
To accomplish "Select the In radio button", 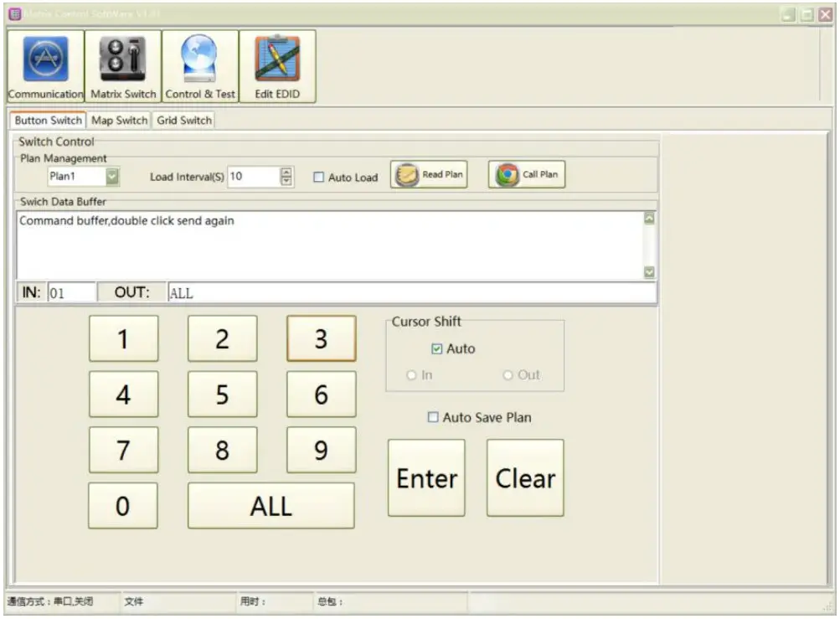I will [411, 375].
